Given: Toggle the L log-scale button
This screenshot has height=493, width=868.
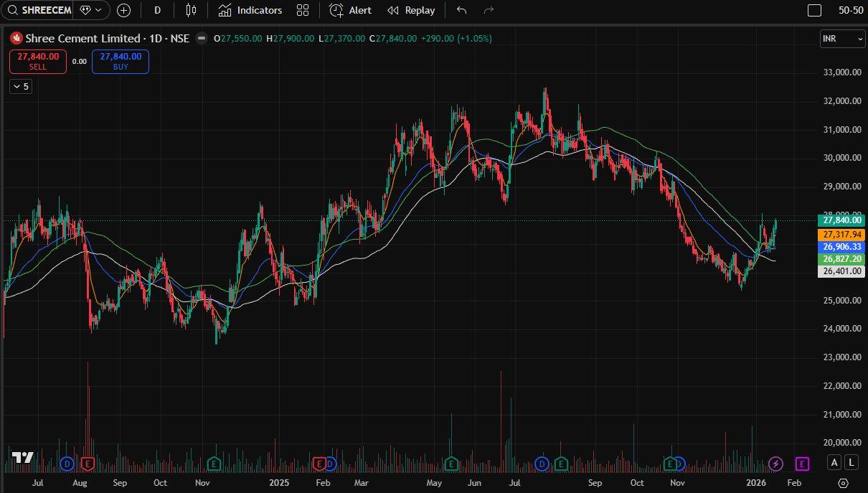Looking at the screenshot, I should point(852,463).
